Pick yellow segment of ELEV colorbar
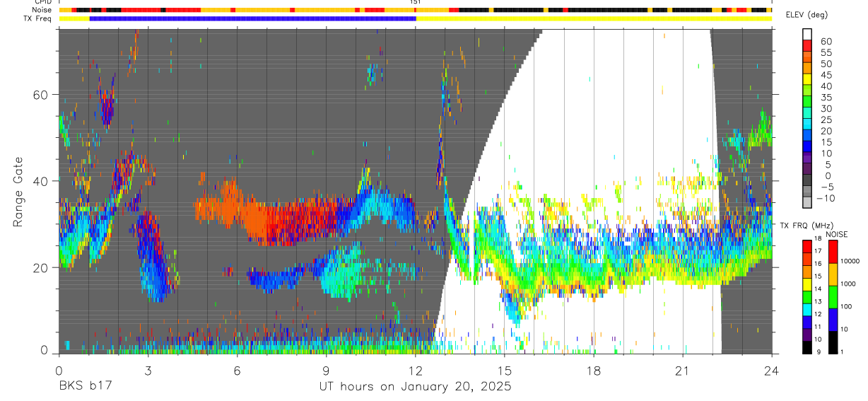Viewport: 868px width, 401px height. (807, 80)
